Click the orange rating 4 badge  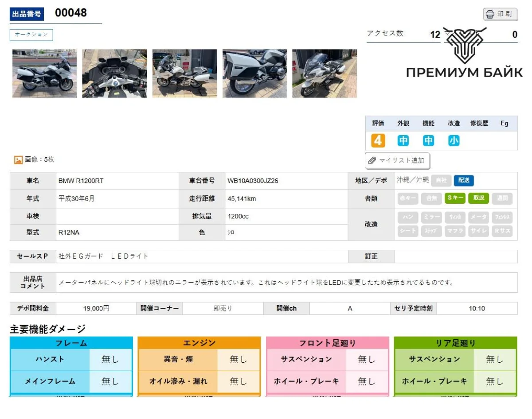378,141
